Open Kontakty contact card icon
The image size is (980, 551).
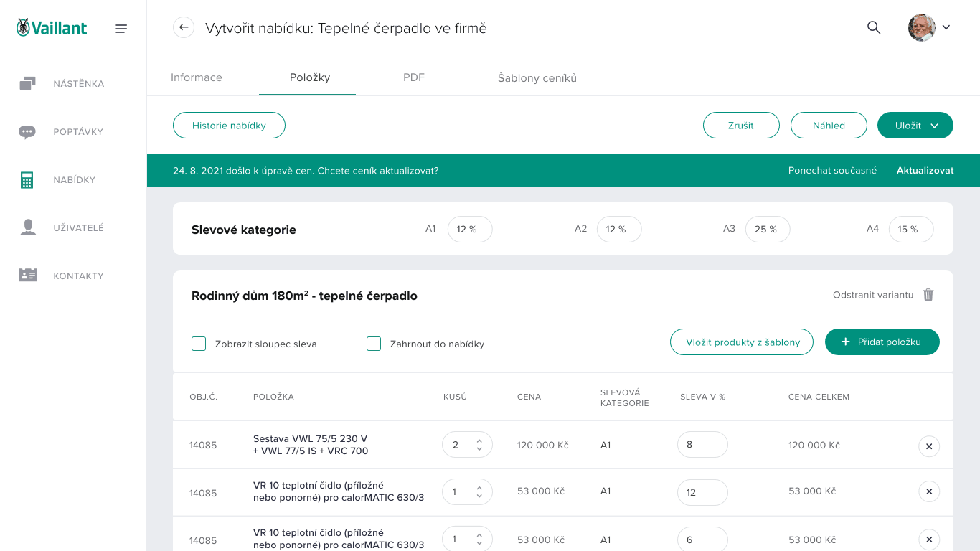[28, 275]
